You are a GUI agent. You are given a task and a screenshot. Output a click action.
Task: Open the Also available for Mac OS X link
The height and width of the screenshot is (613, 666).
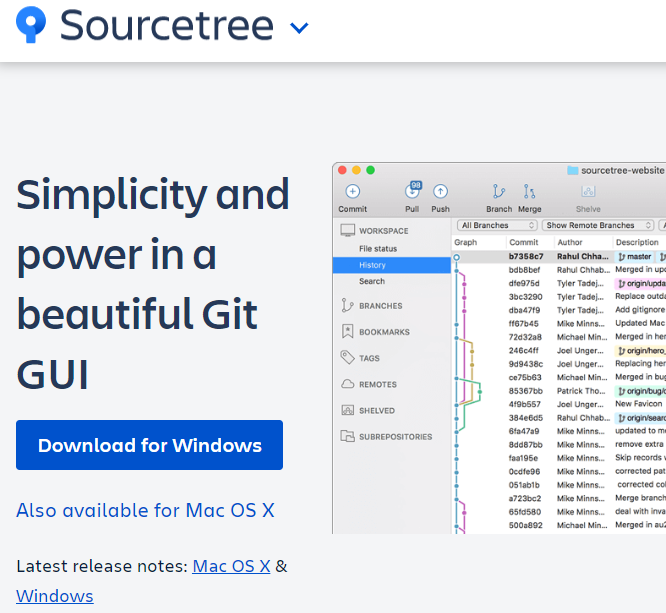pyautogui.click(x=145, y=510)
